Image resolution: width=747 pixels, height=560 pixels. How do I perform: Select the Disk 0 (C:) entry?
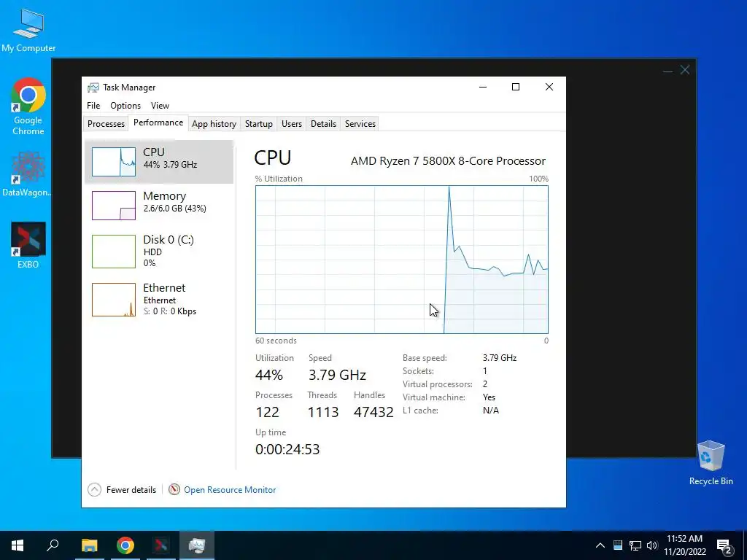pyautogui.click(x=159, y=251)
